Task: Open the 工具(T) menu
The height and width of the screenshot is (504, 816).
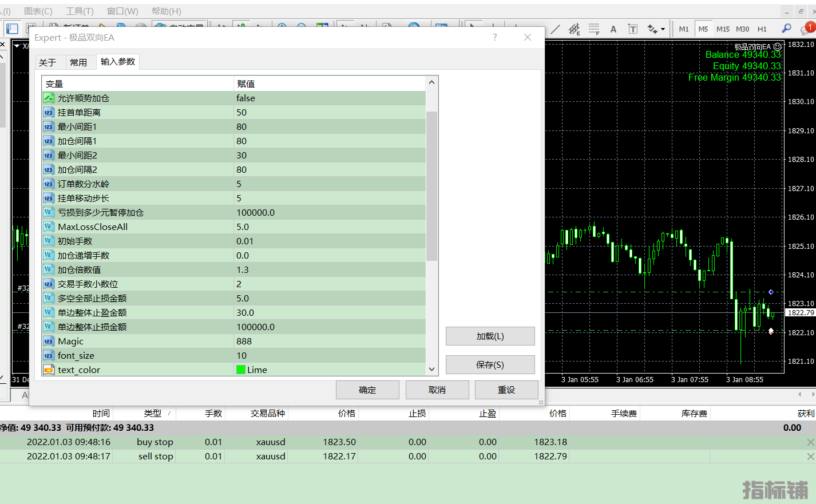Action: click(x=80, y=11)
